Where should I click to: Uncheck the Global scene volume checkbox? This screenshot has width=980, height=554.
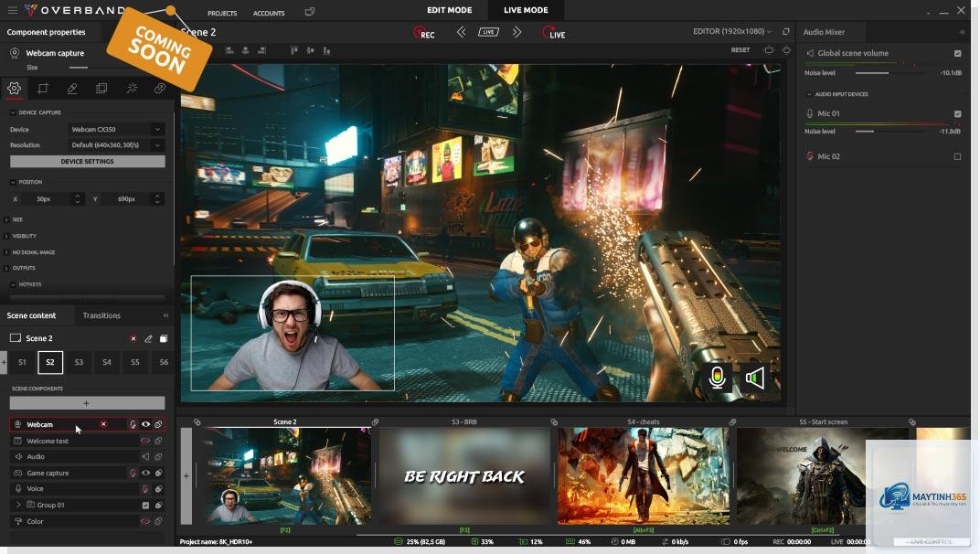click(957, 53)
